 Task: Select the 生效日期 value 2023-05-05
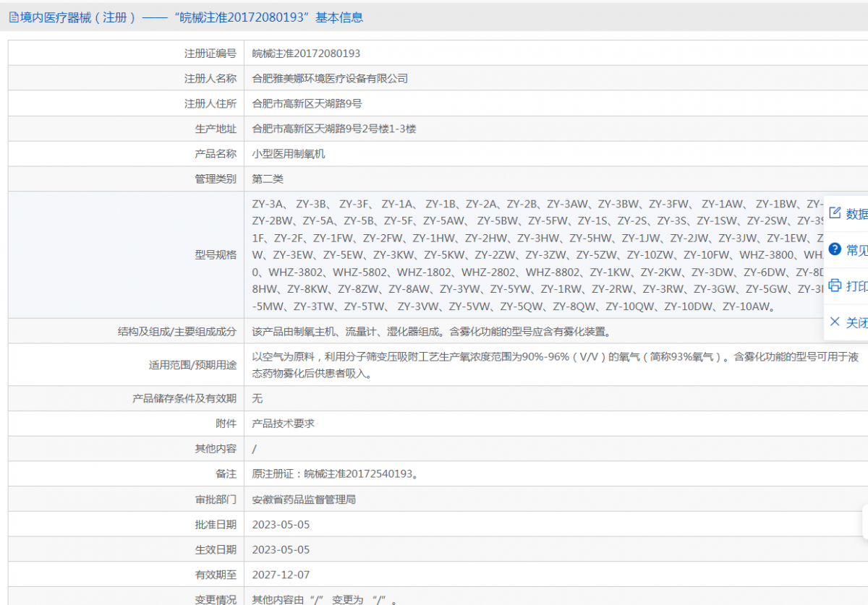[281, 549]
